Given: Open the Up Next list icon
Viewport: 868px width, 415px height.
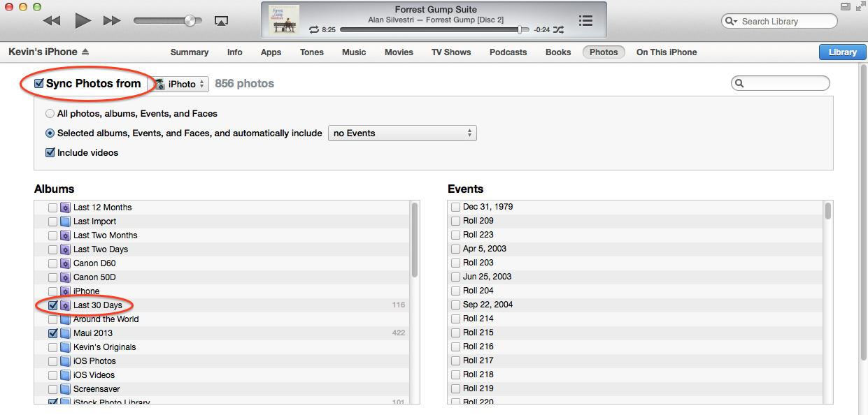Looking at the screenshot, I should click(x=586, y=21).
